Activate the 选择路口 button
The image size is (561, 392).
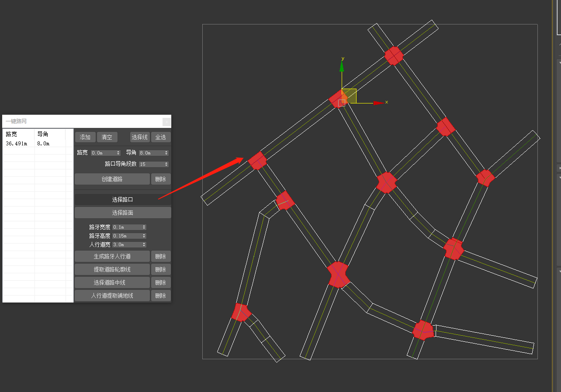[x=123, y=199]
